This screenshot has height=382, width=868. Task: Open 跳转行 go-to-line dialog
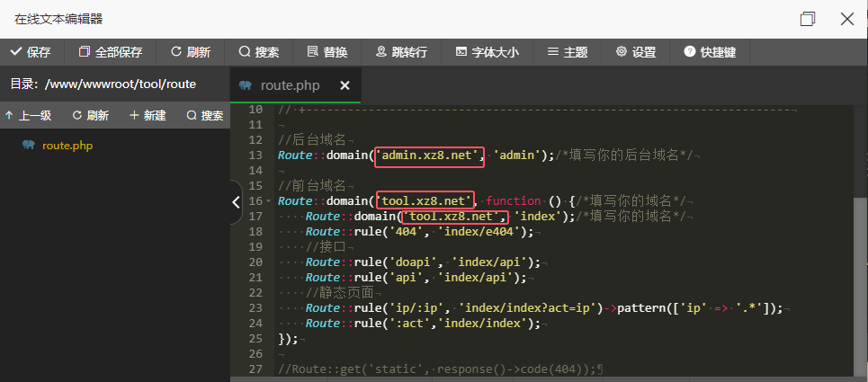(x=402, y=52)
